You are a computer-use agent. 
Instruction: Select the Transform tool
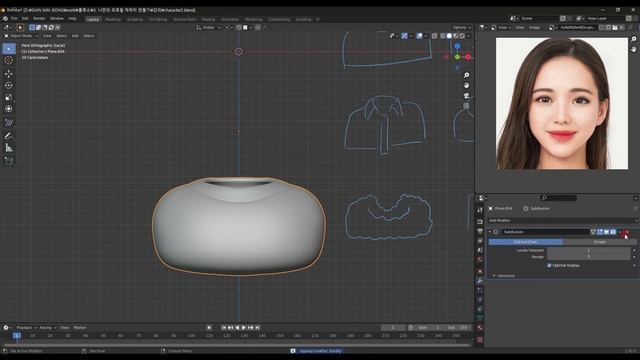[9, 109]
